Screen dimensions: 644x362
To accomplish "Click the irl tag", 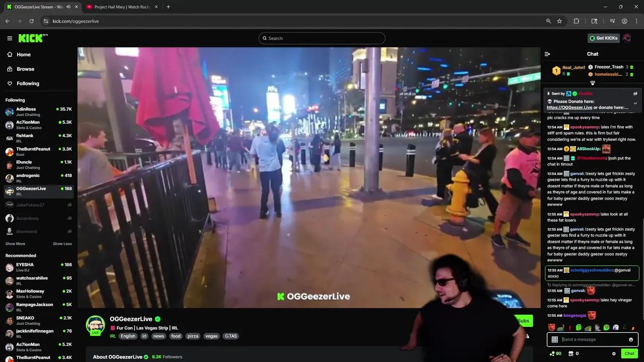I will click(144, 336).
